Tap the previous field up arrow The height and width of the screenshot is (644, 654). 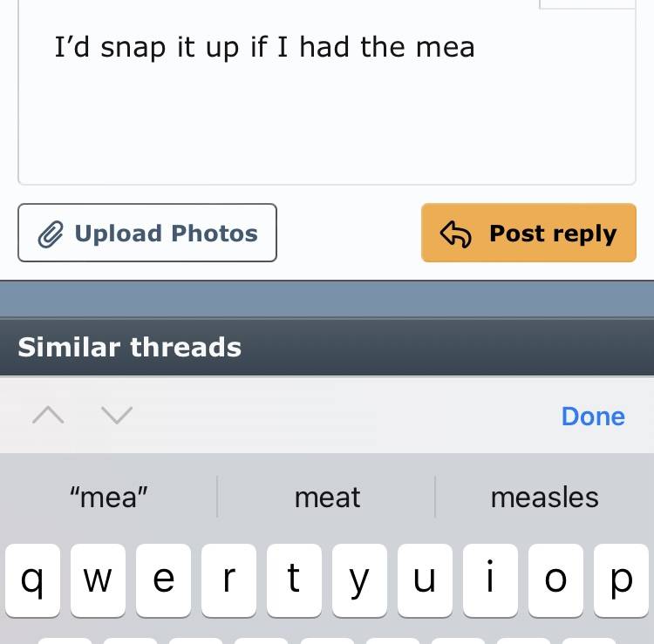[x=48, y=416]
